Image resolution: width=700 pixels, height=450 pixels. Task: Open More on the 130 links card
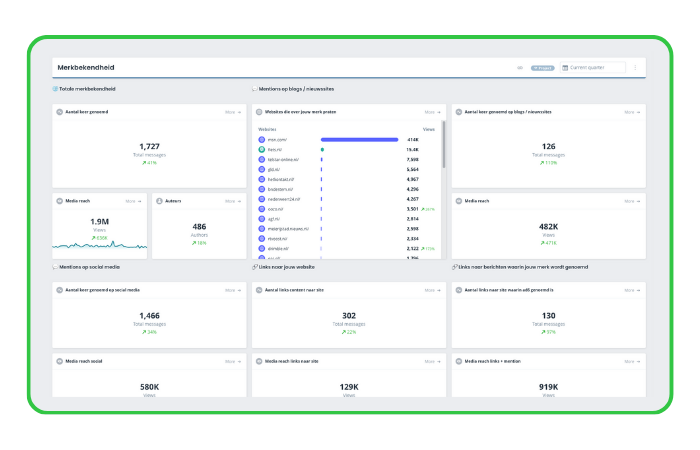(632, 291)
